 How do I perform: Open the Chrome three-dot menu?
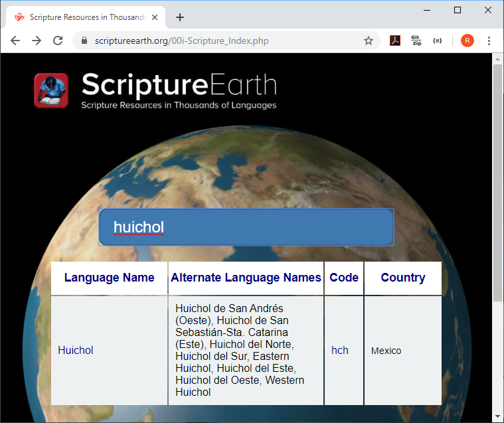coord(489,41)
